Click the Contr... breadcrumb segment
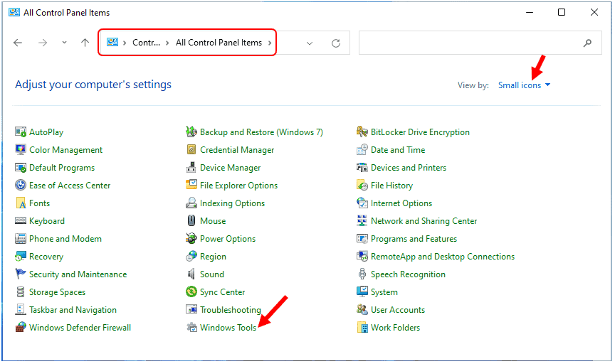This screenshot has height=364, width=615. click(x=146, y=43)
